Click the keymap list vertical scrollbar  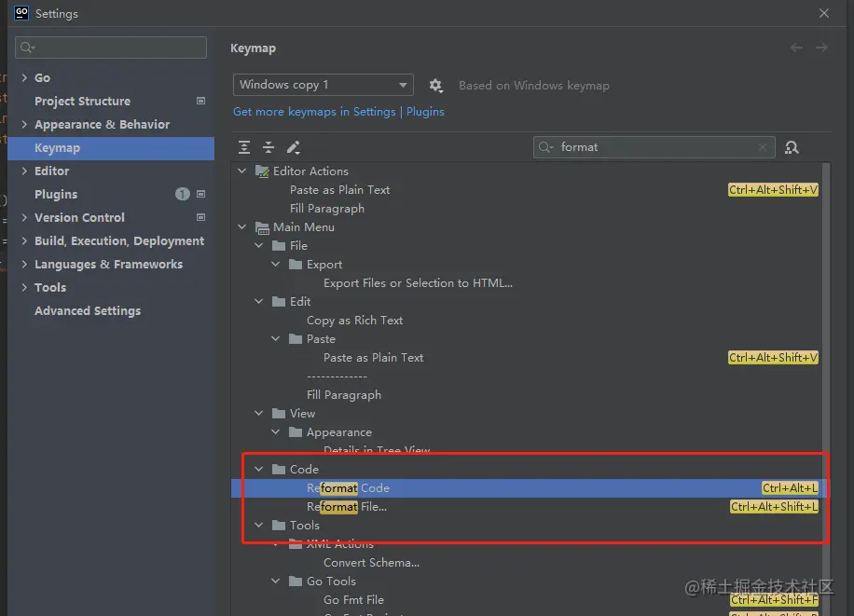click(826, 373)
